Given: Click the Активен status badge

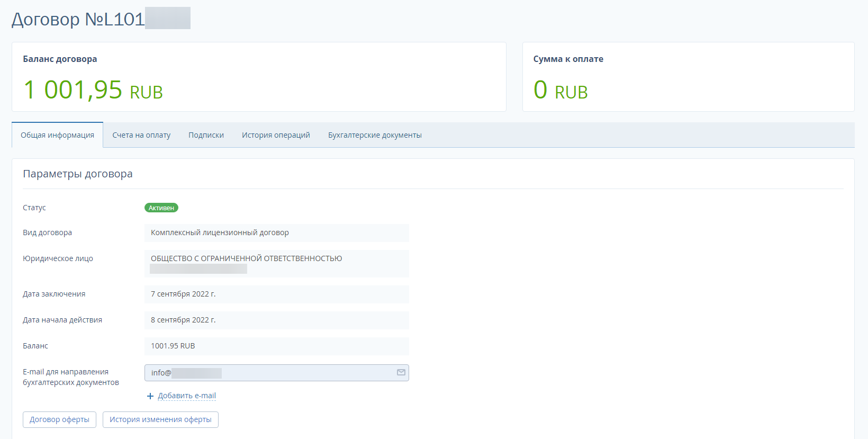Looking at the screenshot, I should (x=161, y=208).
